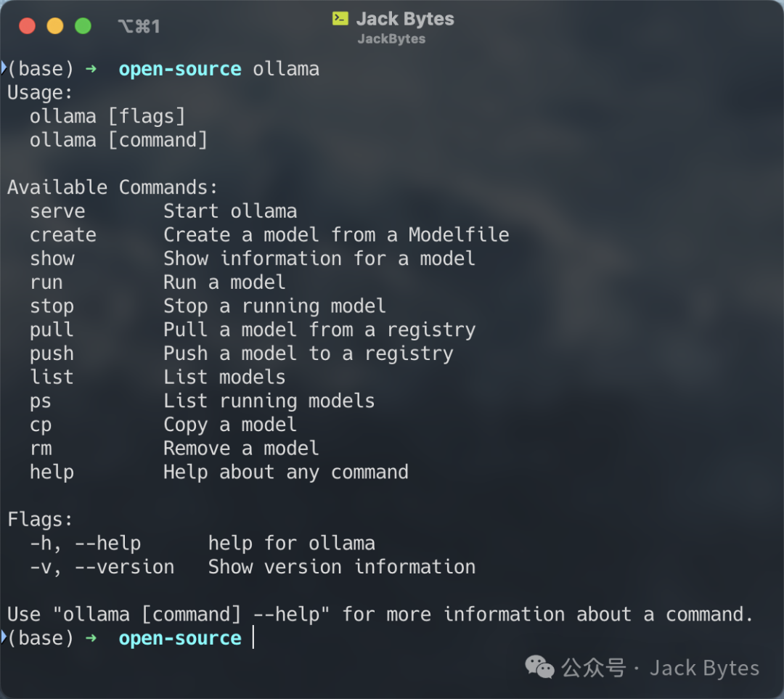Click the 'JackBytes' subtitle text
Viewport: 784px width, 699px height.
[x=391, y=39]
